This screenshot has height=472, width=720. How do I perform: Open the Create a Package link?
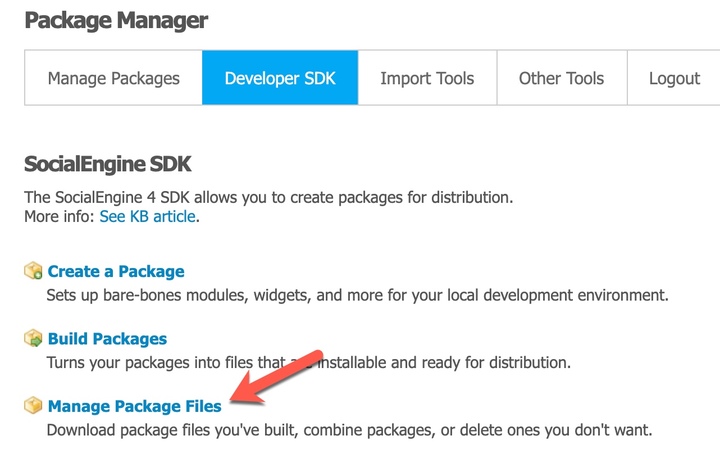click(x=116, y=271)
